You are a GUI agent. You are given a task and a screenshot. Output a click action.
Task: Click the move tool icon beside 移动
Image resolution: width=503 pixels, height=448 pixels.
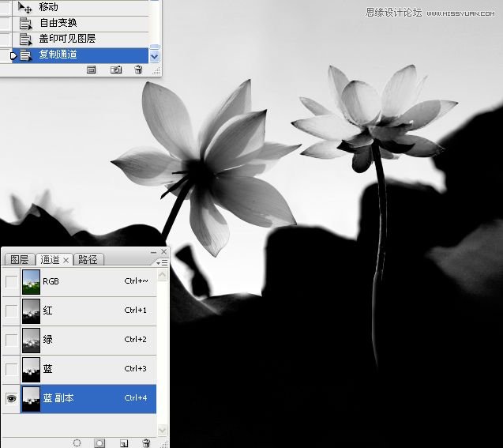click(x=25, y=7)
